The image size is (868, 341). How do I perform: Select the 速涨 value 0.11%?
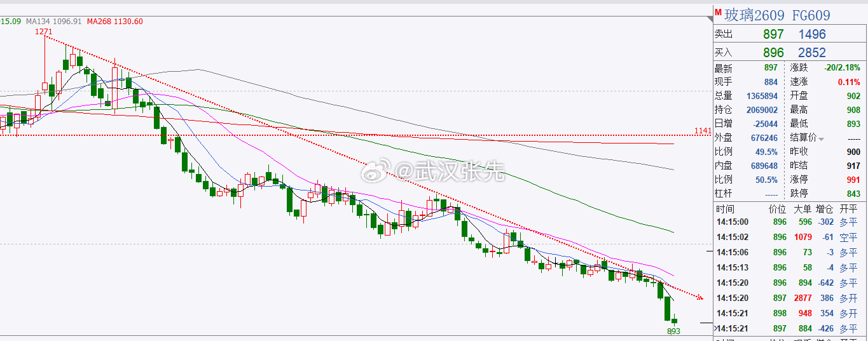click(x=850, y=82)
